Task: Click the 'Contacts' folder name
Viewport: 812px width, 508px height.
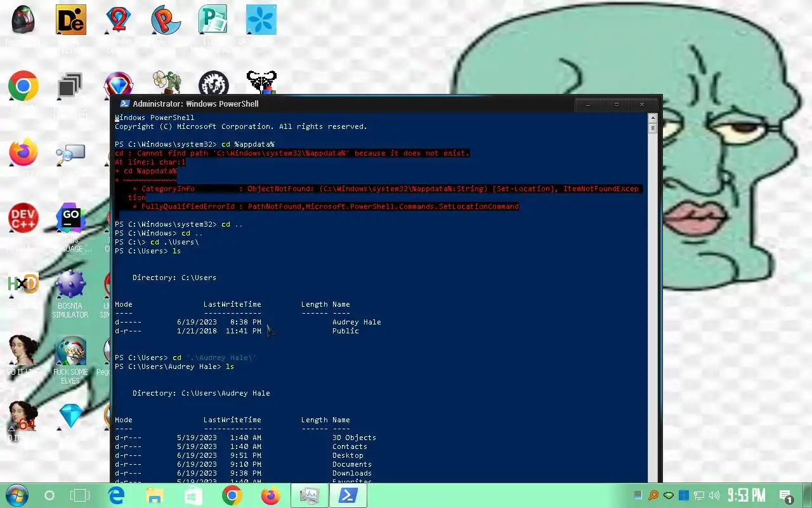Action: [350, 446]
